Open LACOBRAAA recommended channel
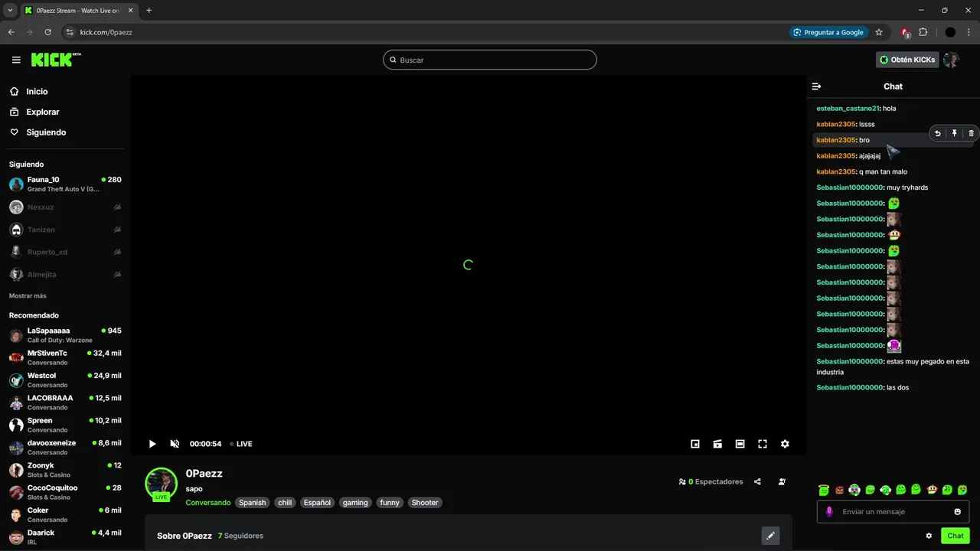 click(x=65, y=403)
